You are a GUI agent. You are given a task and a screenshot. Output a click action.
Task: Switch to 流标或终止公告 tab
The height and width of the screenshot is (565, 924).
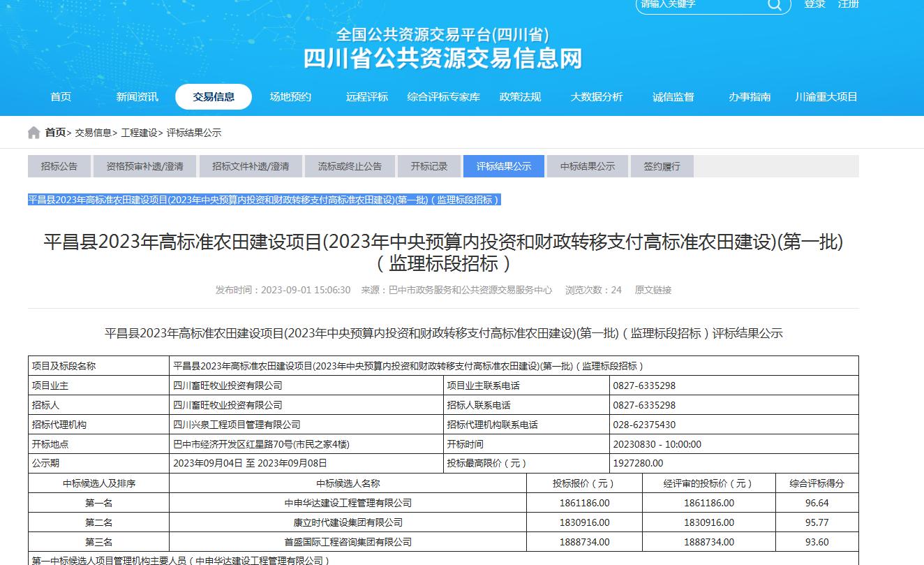[x=350, y=166]
